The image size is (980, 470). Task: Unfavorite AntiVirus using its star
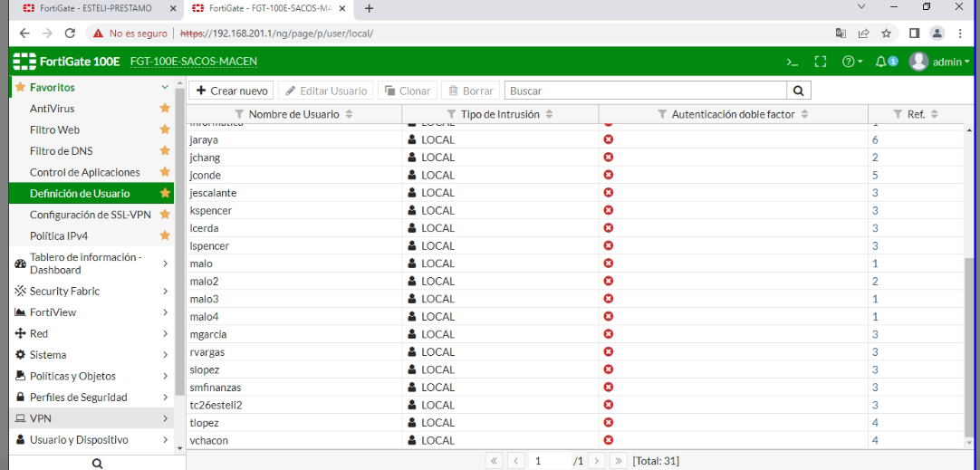165,109
